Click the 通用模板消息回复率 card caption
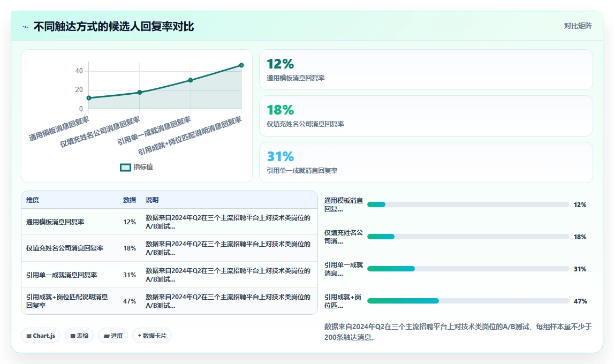 (x=295, y=78)
